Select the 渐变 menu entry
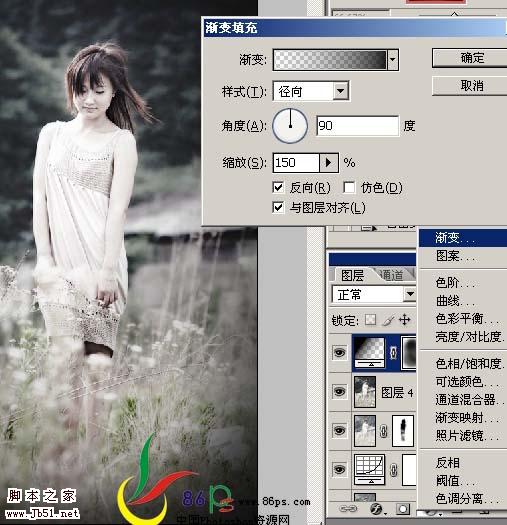This screenshot has width=507, height=525. pyautogui.click(x=463, y=238)
